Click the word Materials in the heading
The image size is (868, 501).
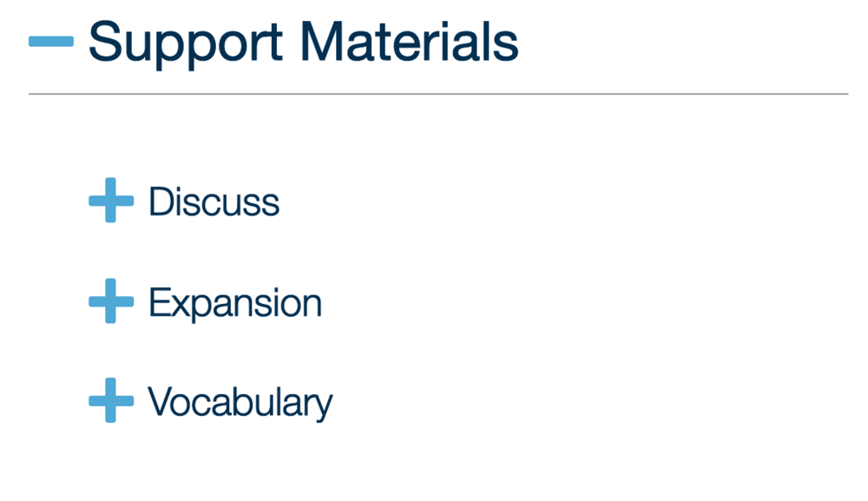tap(409, 42)
